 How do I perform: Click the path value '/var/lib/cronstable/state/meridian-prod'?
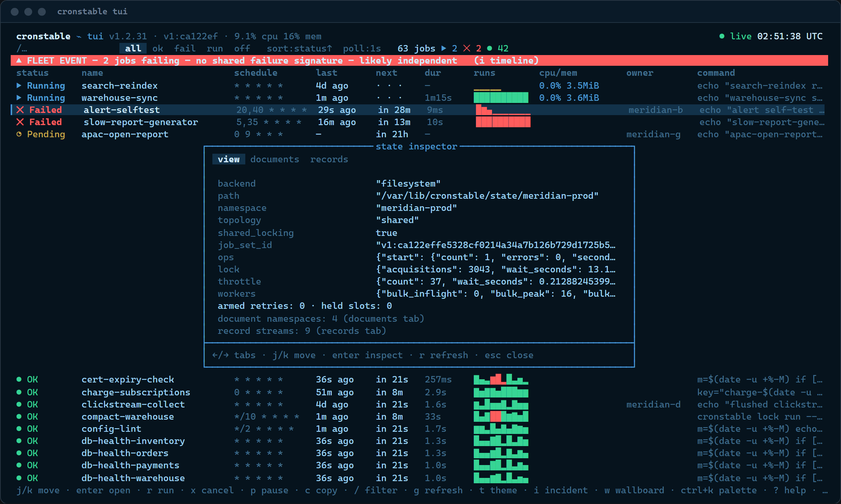[x=487, y=196]
